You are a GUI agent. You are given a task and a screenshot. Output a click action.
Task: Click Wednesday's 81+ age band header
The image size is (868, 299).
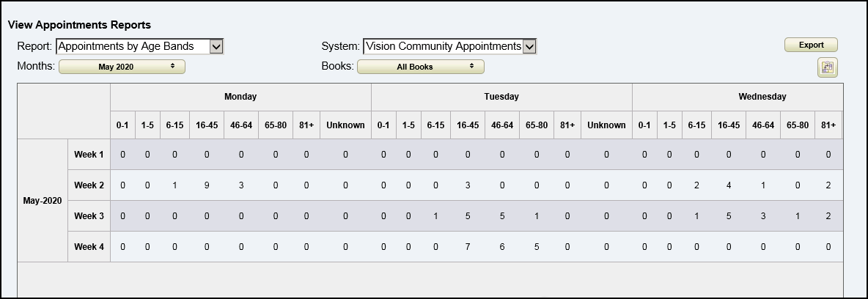coord(828,125)
